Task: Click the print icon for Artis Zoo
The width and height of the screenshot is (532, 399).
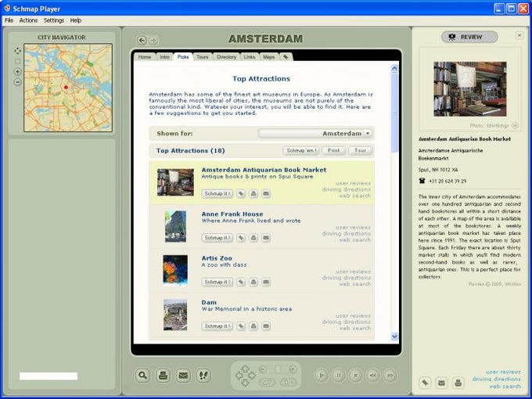Action: (253, 282)
